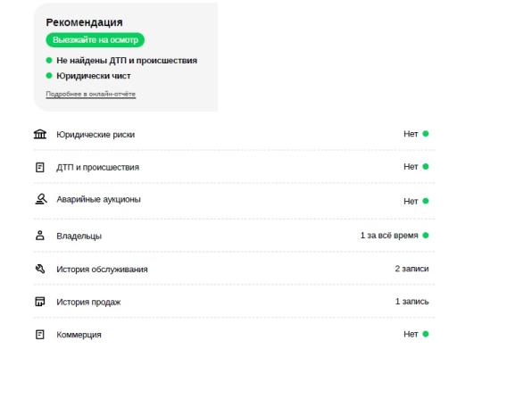Click the wrench icon for История обслуживания
532x399 pixels.
click(x=40, y=269)
